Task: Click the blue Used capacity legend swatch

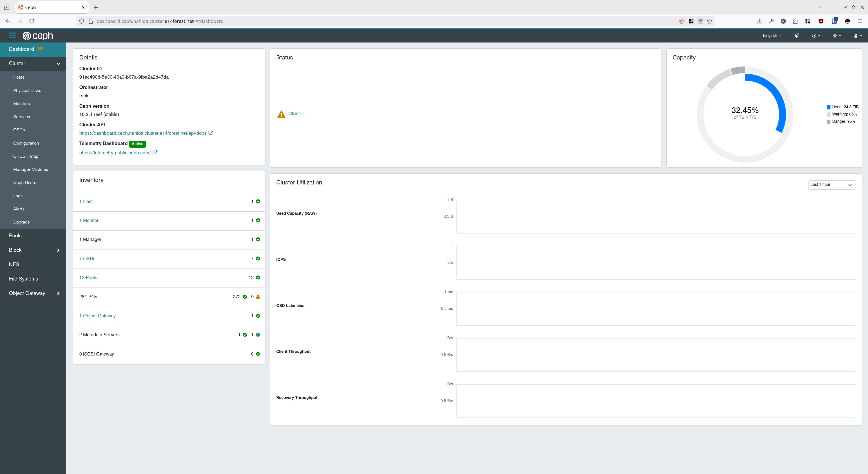Action: point(829,107)
